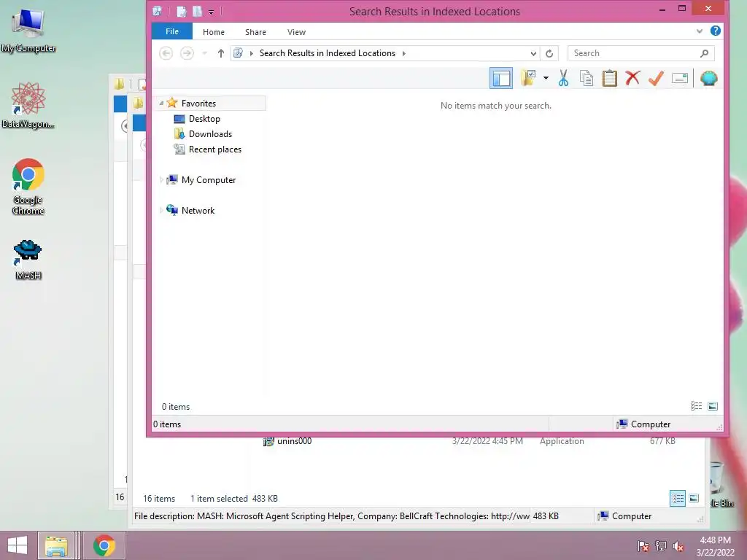Click the muted volume icon in tray
Screen dimensions: 747x560
[678, 545]
